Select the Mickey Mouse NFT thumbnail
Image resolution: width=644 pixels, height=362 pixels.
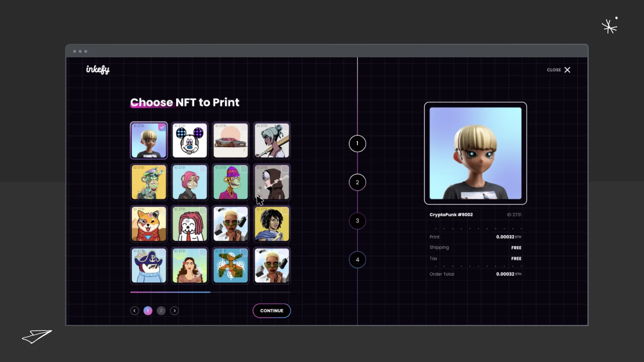(x=190, y=140)
